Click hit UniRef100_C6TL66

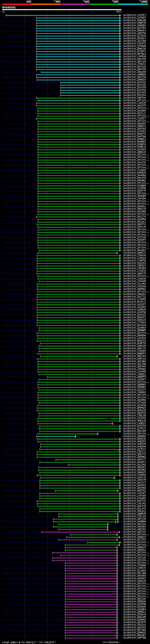[135, 558]
